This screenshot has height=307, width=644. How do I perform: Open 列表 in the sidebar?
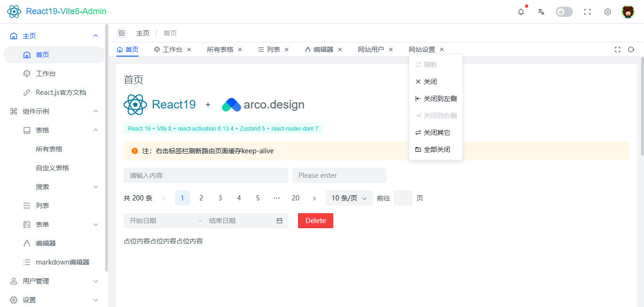tap(54, 206)
